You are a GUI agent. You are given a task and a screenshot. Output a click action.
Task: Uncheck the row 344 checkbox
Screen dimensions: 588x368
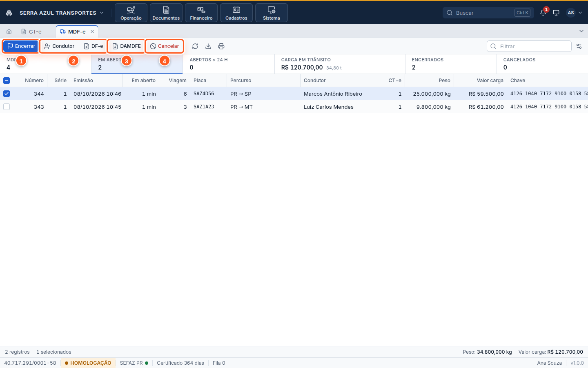(x=7, y=94)
